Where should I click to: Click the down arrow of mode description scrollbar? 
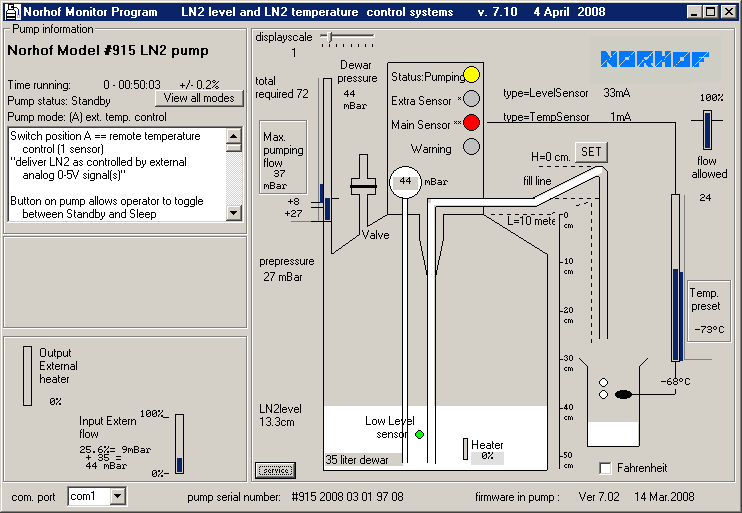[234, 212]
